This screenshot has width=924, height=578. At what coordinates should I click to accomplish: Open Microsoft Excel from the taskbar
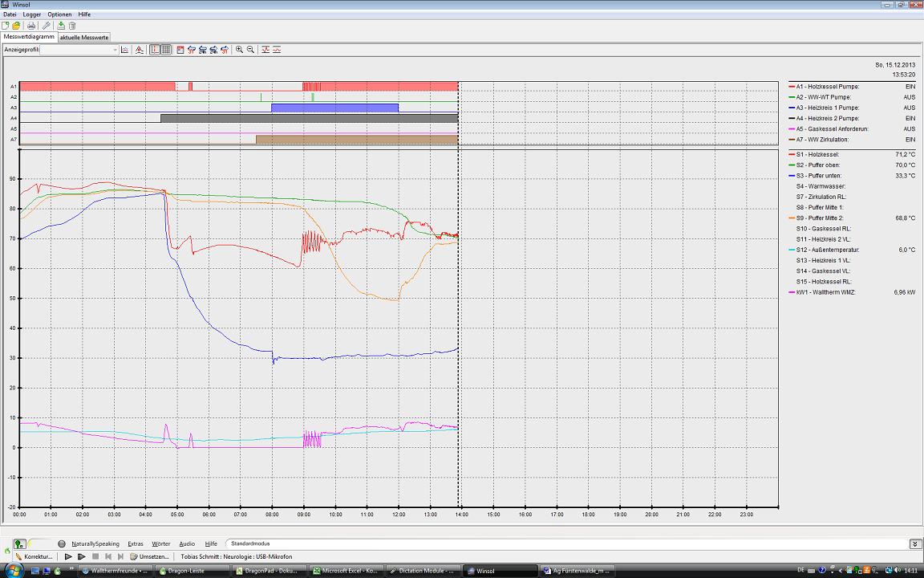pyautogui.click(x=346, y=571)
